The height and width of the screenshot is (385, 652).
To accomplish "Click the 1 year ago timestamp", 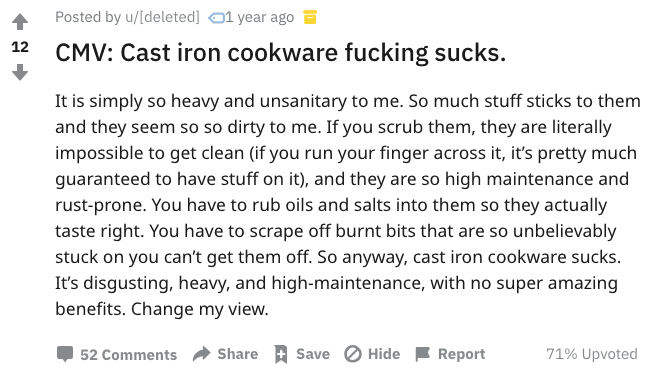I will (259, 17).
